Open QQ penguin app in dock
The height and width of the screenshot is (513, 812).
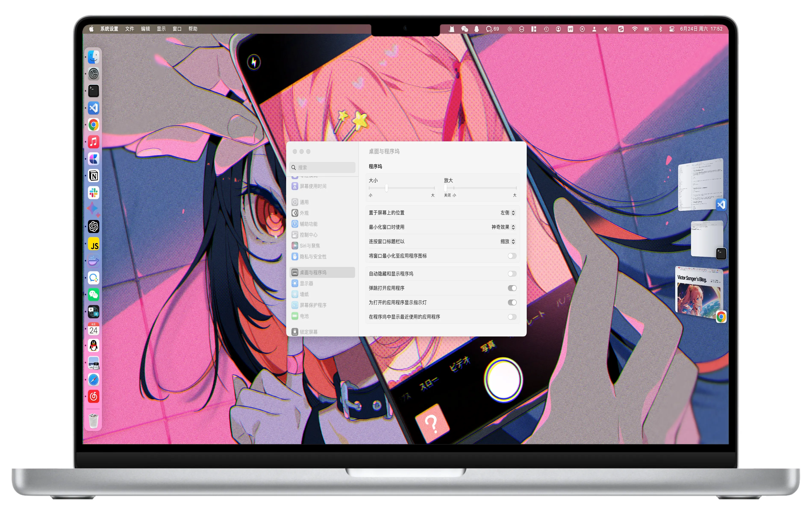click(x=93, y=346)
